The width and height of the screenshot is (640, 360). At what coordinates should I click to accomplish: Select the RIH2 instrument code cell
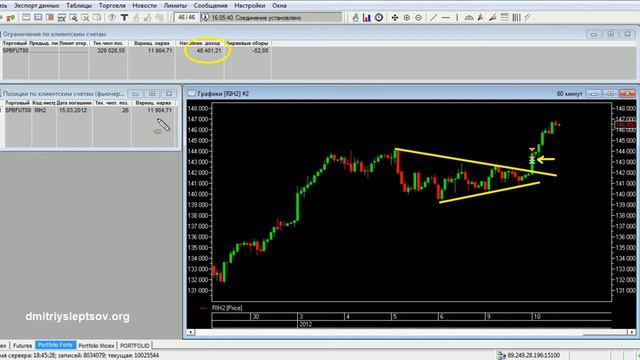click(44, 110)
